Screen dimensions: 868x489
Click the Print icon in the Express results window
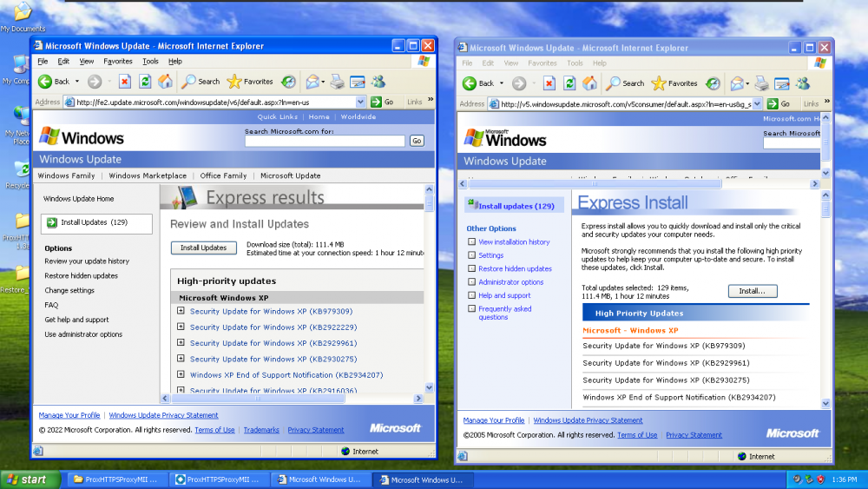pos(337,82)
